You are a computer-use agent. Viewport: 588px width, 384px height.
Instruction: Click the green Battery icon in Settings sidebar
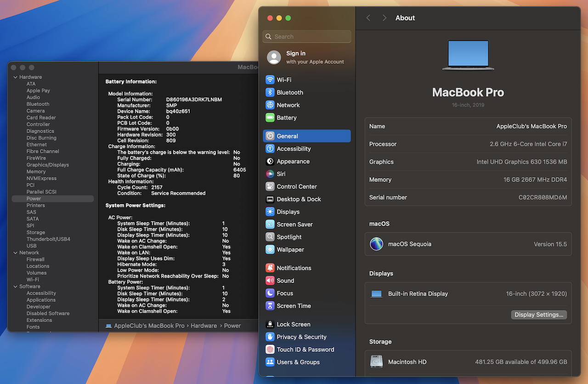click(270, 117)
